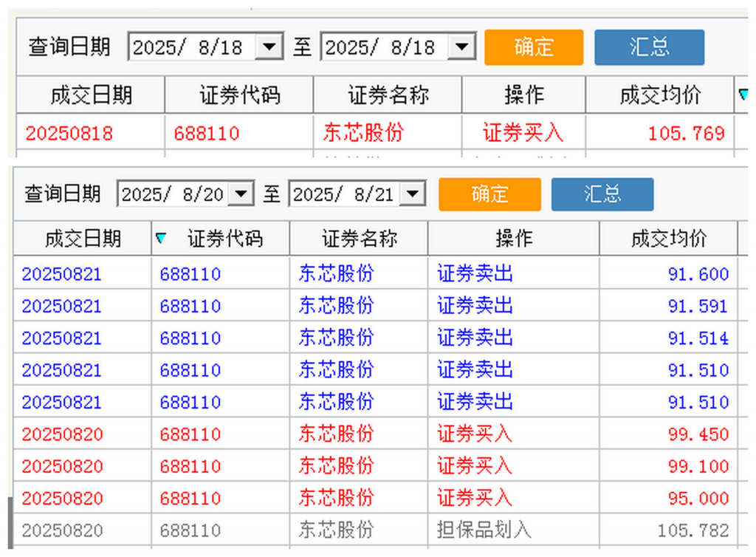Click the 成交均价 header in the lower table
This screenshot has width=756, height=557.
click(x=668, y=239)
